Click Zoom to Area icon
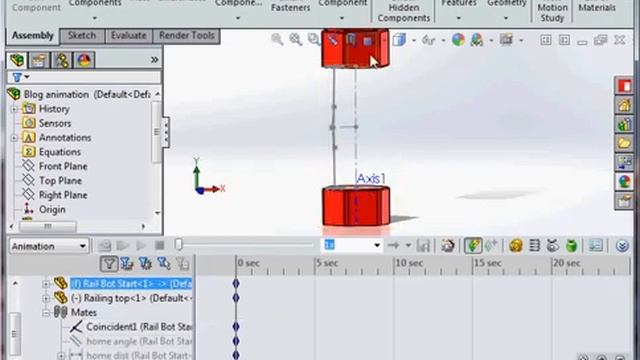The width and height of the screenshot is (640, 360). (296, 40)
